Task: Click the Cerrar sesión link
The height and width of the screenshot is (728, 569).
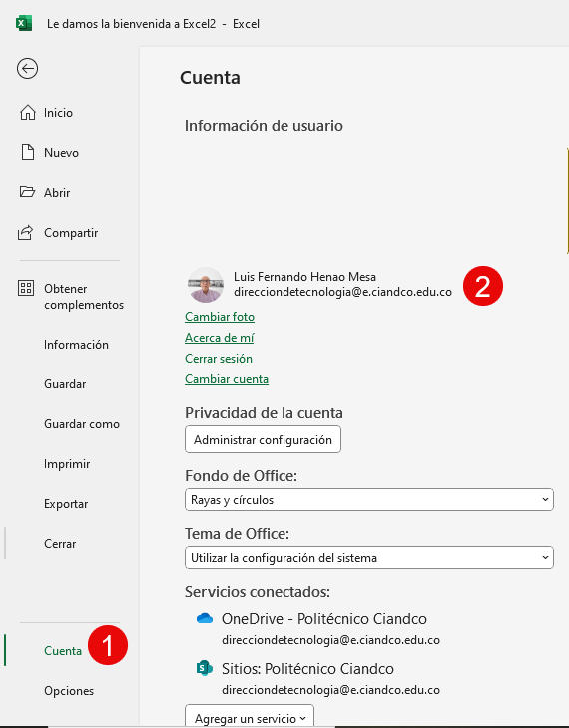Action: click(219, 359)
